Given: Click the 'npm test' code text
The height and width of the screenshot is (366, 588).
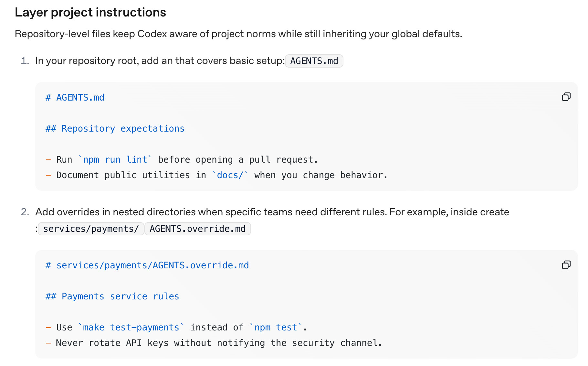Looking at the screenshot, I should (x=276, y=327).
